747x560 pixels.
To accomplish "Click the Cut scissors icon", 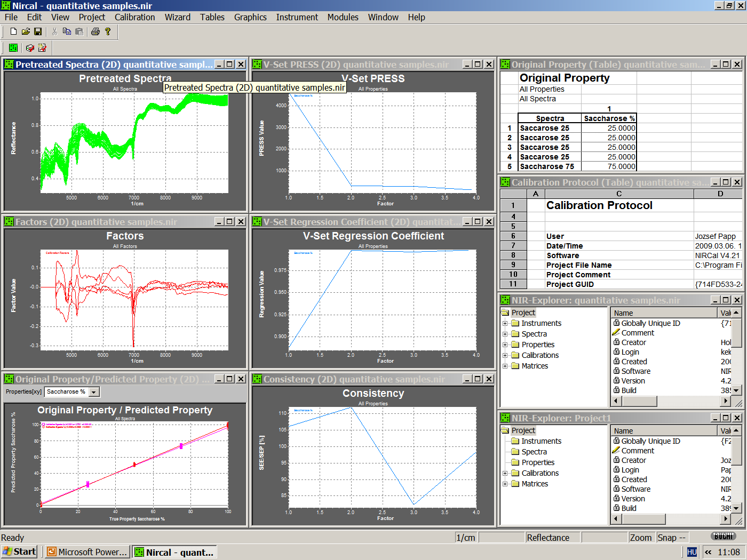I will click(x=54, y=31).
